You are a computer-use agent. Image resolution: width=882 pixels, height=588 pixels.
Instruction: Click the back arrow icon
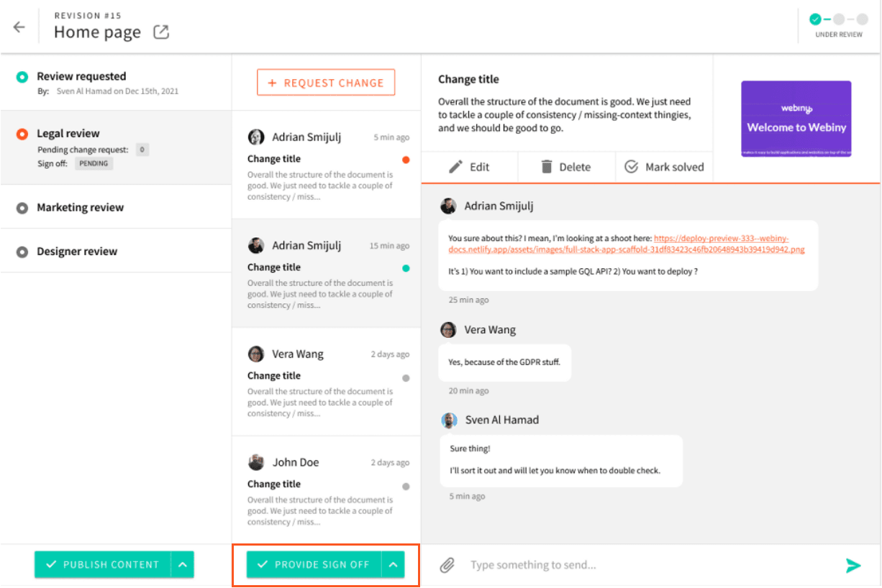point(19,27)
